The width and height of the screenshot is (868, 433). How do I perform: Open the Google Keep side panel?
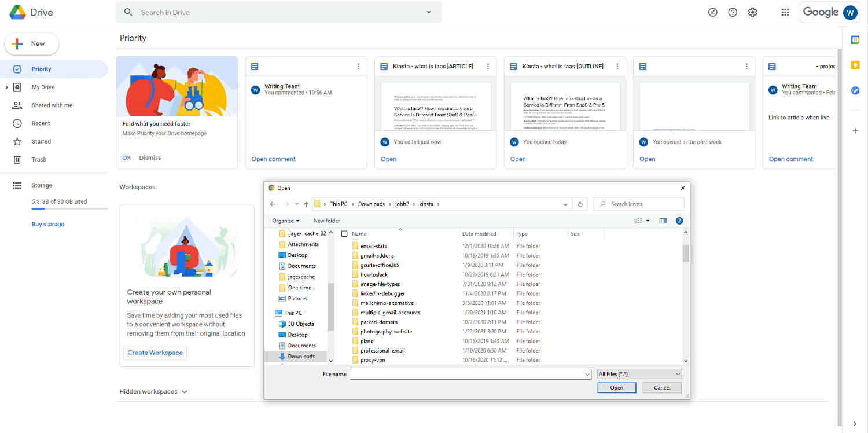[855, 65]
